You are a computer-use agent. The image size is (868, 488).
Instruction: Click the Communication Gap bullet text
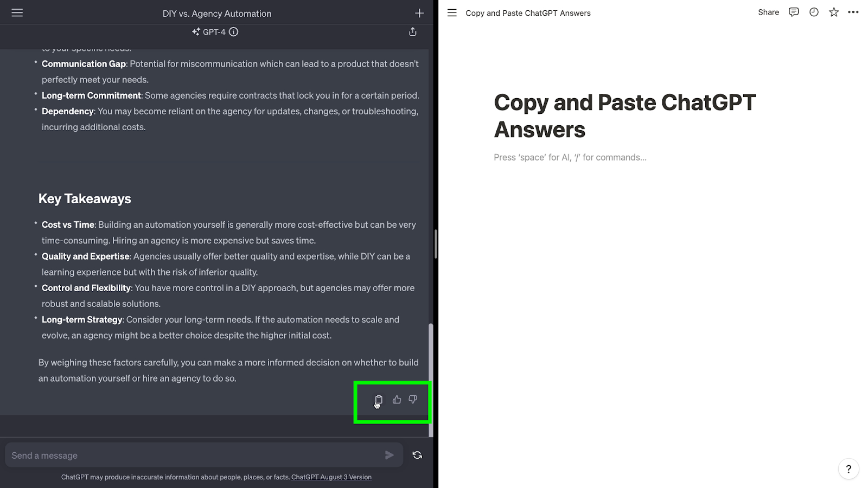tap(231, 72)
